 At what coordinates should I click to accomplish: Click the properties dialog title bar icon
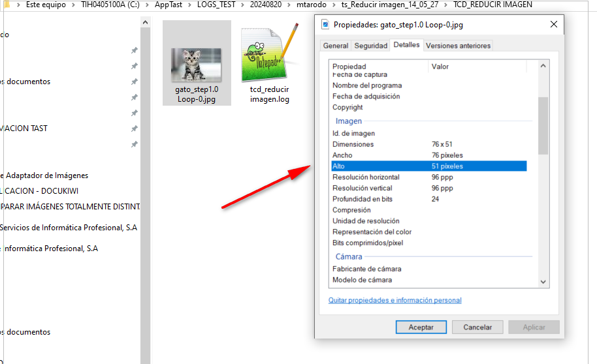point(325,25)
